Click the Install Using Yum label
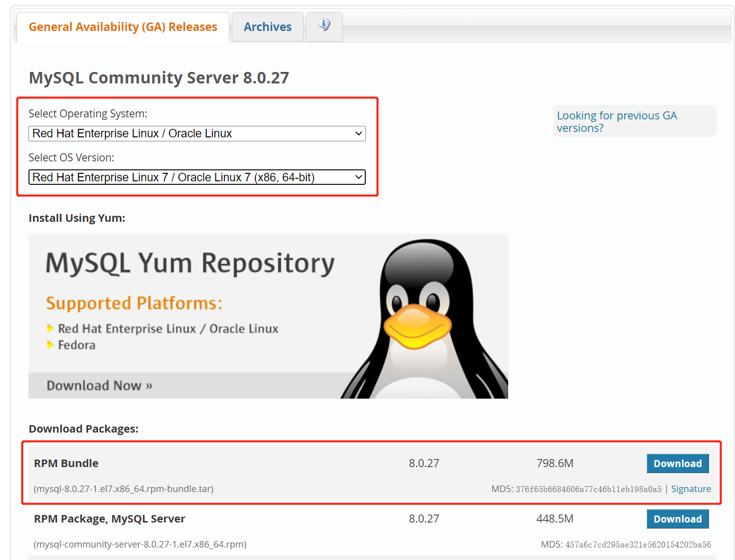 pos(77,218)
